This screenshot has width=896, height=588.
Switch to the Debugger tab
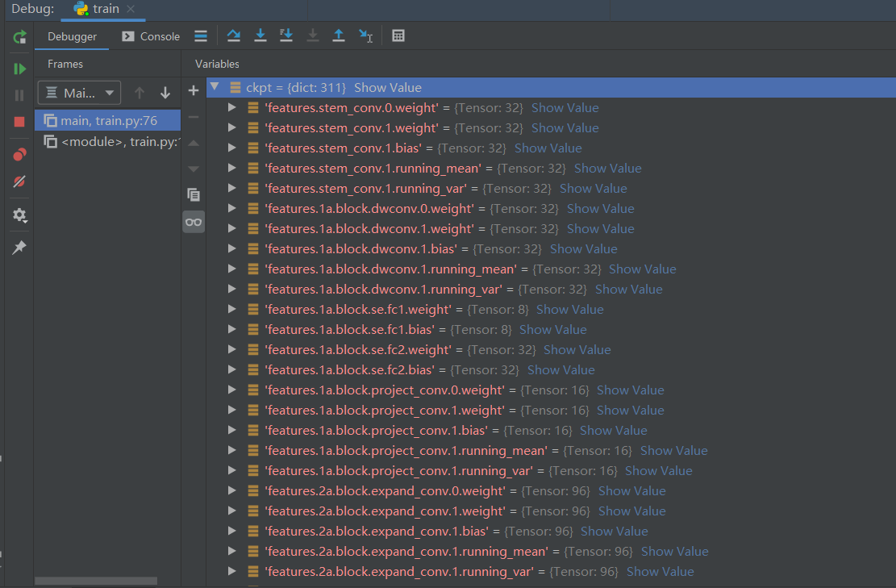(72, 36)
